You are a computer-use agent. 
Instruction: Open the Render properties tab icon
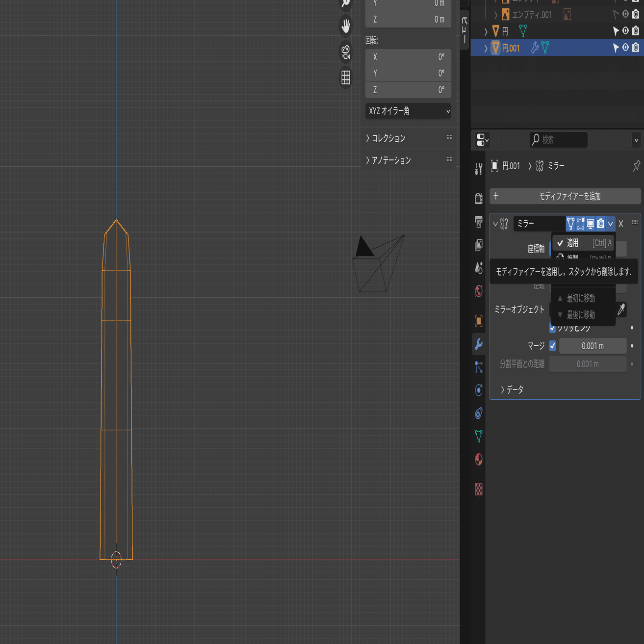pos(479,198)
